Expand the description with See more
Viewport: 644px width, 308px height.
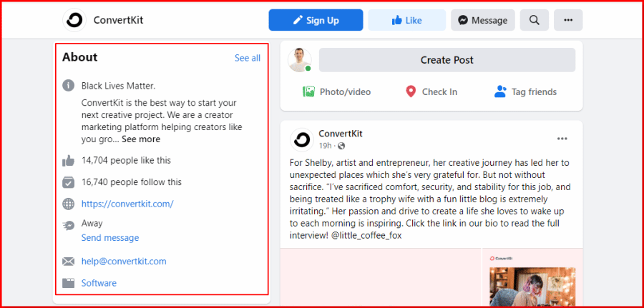tap(141, 139)
